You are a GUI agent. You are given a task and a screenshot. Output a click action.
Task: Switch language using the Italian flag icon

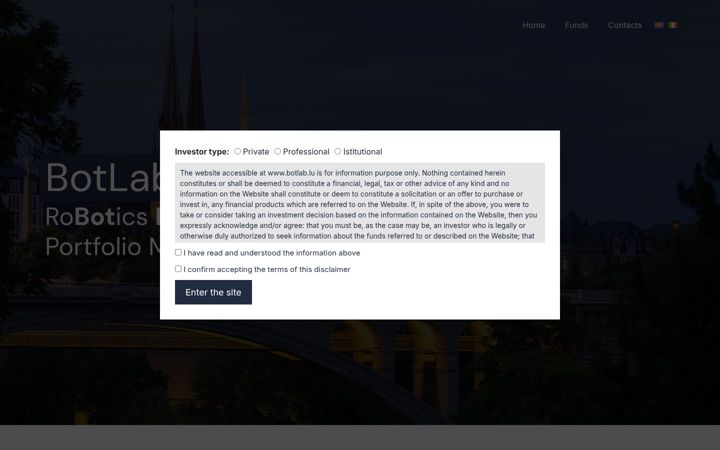[673, 25]
